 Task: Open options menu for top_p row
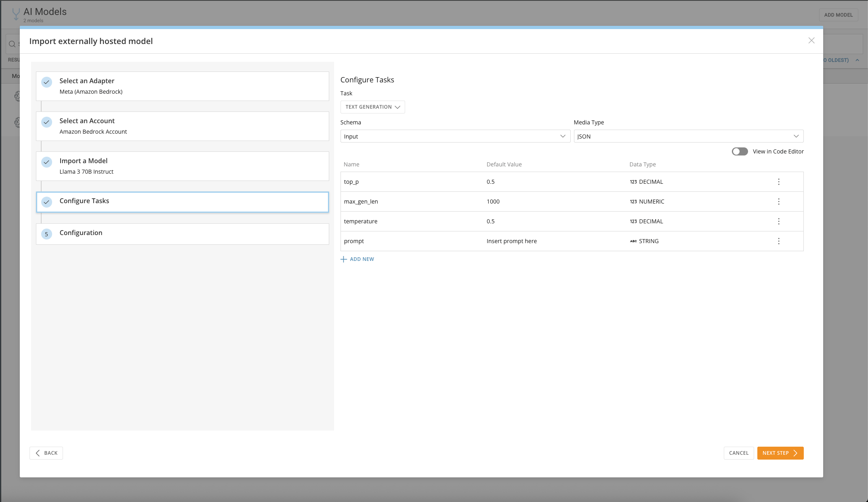[779, 182]
